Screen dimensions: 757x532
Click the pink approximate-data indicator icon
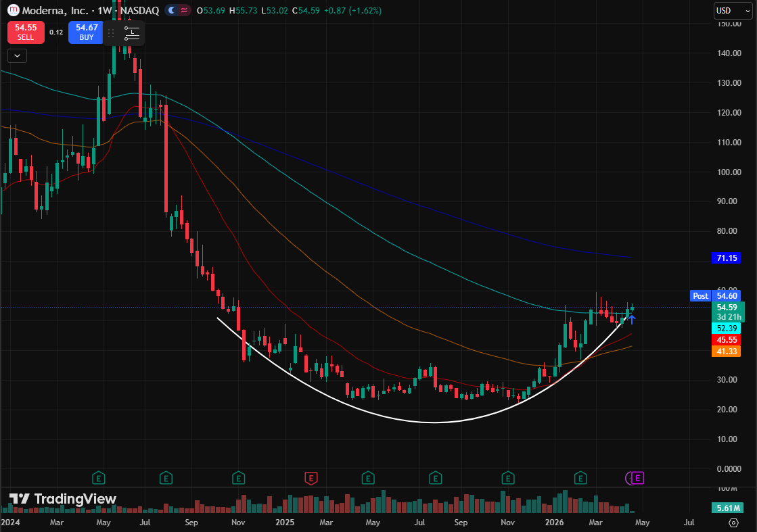point(184,10)
